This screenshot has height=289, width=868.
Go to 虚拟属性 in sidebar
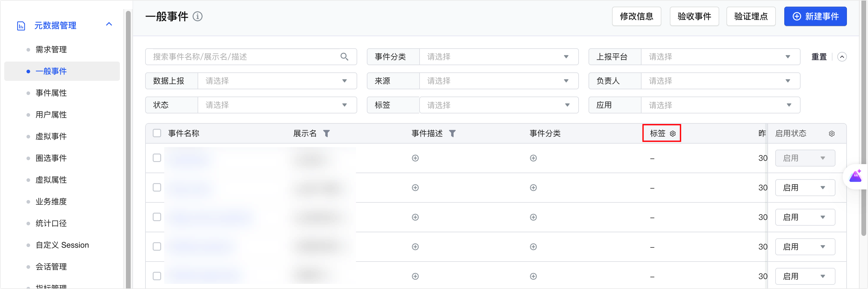point(51,180)
